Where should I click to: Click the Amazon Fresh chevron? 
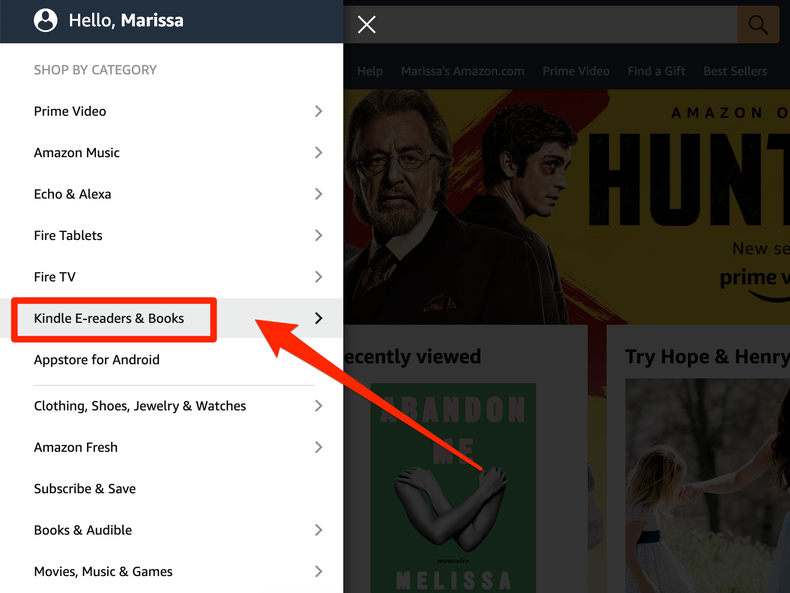[x=318, y=447]
